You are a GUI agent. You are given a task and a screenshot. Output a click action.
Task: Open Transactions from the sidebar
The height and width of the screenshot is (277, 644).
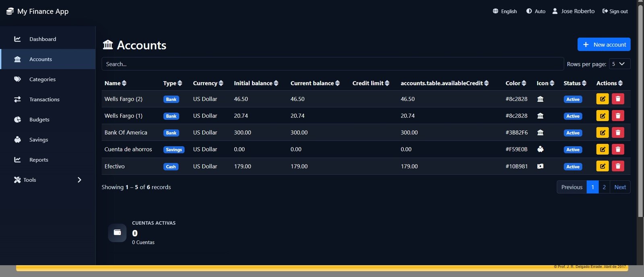48,99
